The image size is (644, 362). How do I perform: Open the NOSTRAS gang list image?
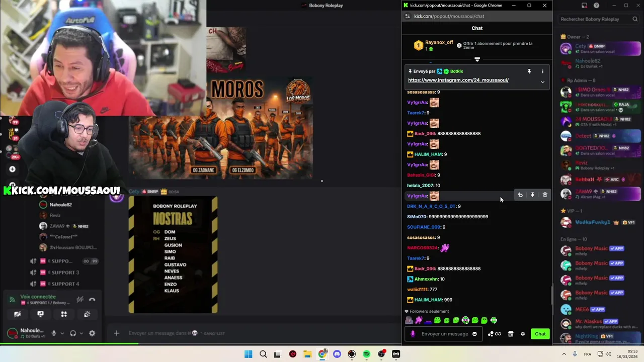click(173, 254)
